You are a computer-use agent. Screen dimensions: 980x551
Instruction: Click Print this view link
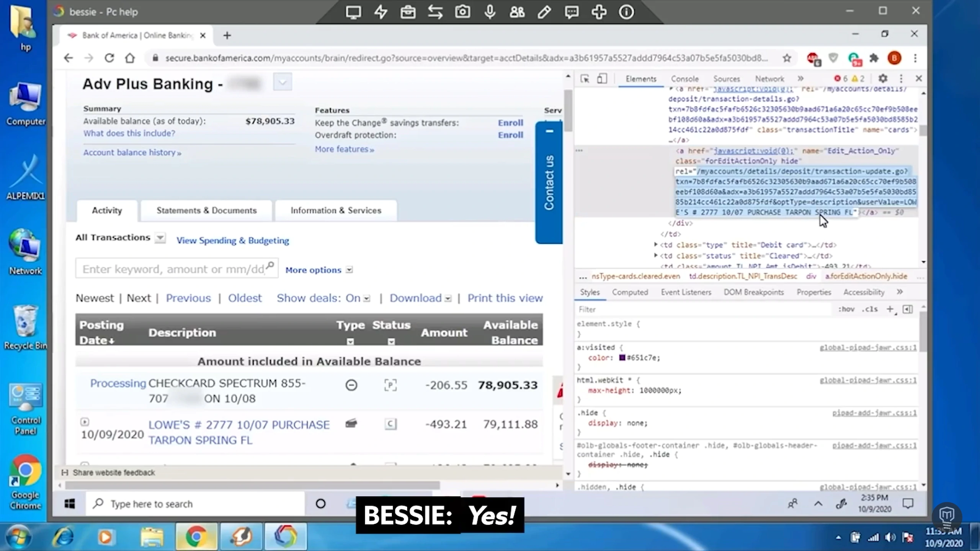click(505, 298)
